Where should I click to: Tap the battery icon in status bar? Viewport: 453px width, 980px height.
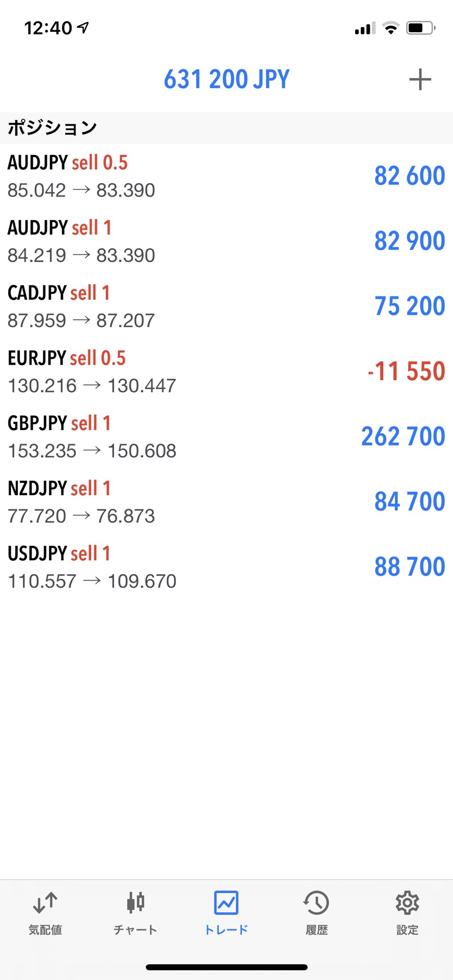click(420, 28)
